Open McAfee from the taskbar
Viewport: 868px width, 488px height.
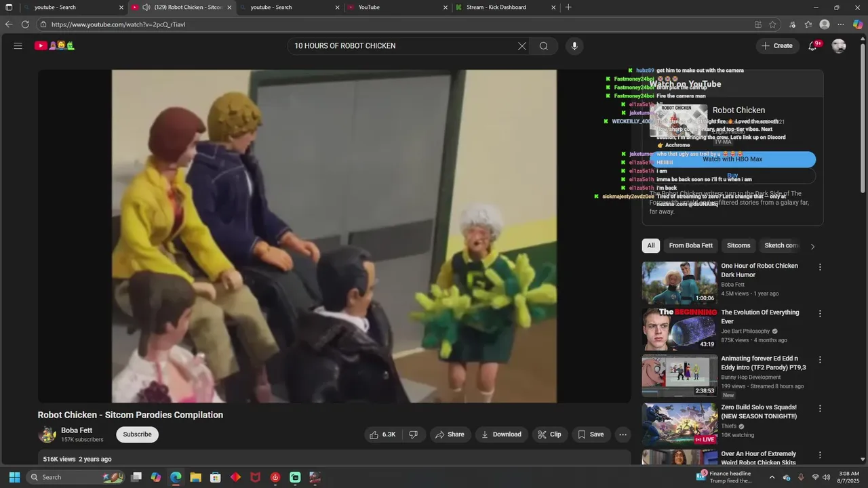tap(256, 477)
